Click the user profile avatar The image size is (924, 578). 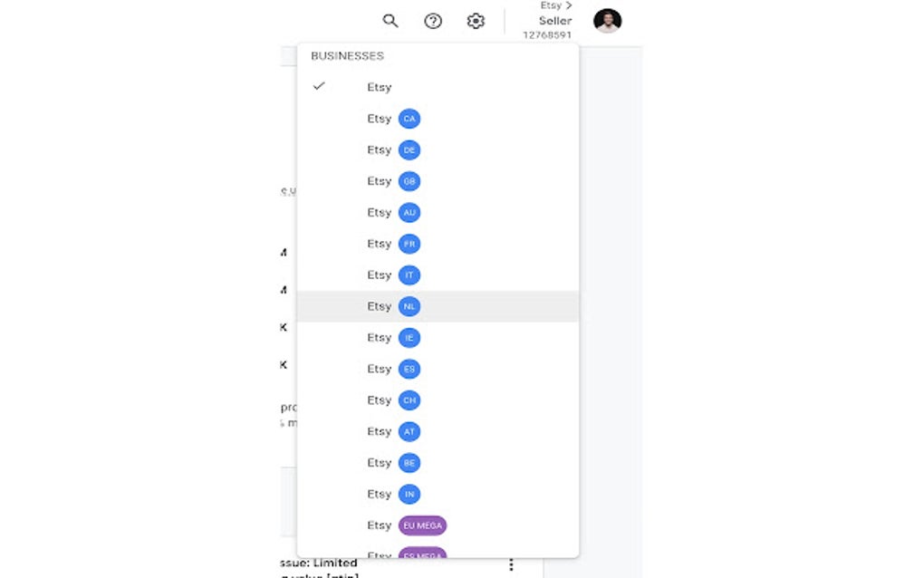[x=607, y=21]
